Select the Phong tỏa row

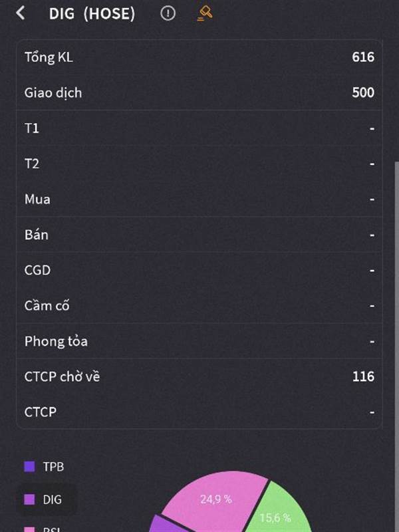199,341
